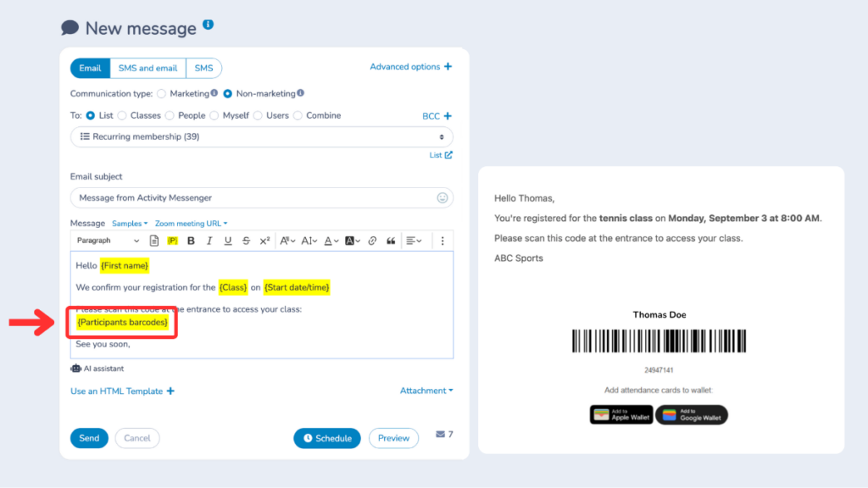Open the Paragraph style dropdown
The height and width of the screenshot is (488, 868).
point(106,241)
